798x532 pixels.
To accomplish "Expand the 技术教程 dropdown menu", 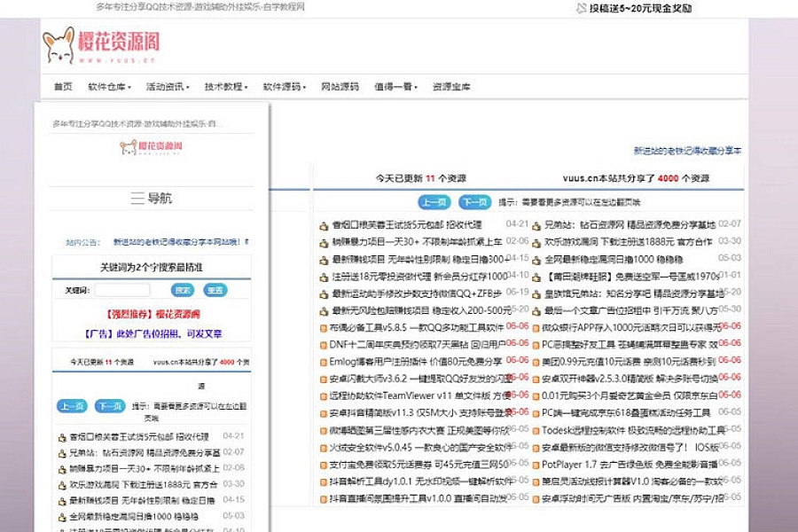I will 226,87.
